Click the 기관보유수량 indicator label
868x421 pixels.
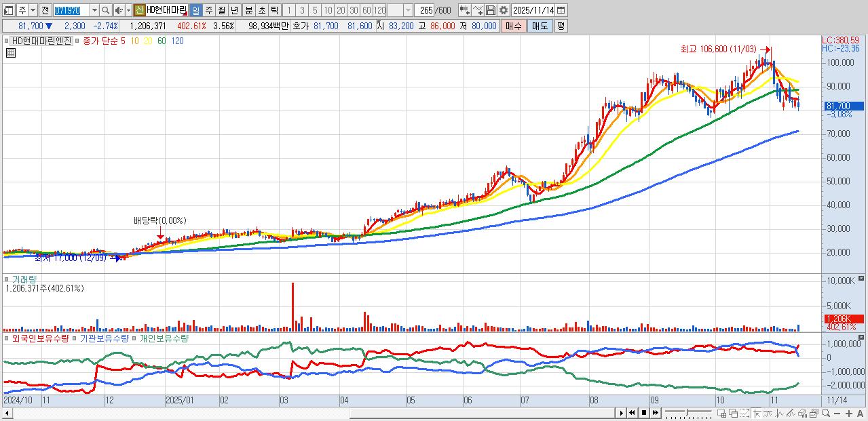pos(104,338)
